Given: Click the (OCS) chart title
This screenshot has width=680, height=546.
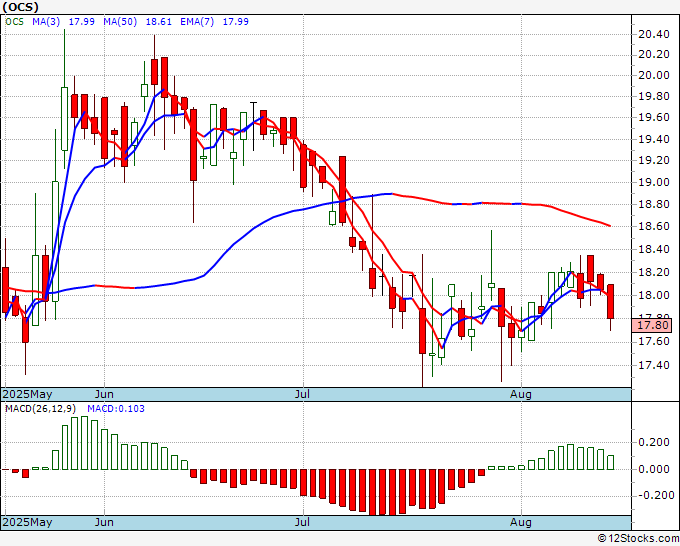Looking at the screenshot, I should coord(20,7).
